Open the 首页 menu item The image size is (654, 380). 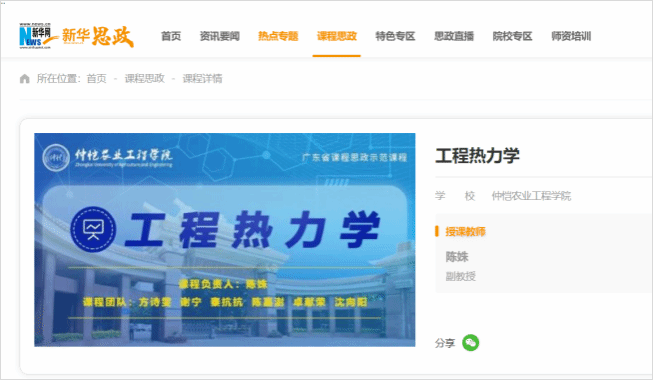171,36
